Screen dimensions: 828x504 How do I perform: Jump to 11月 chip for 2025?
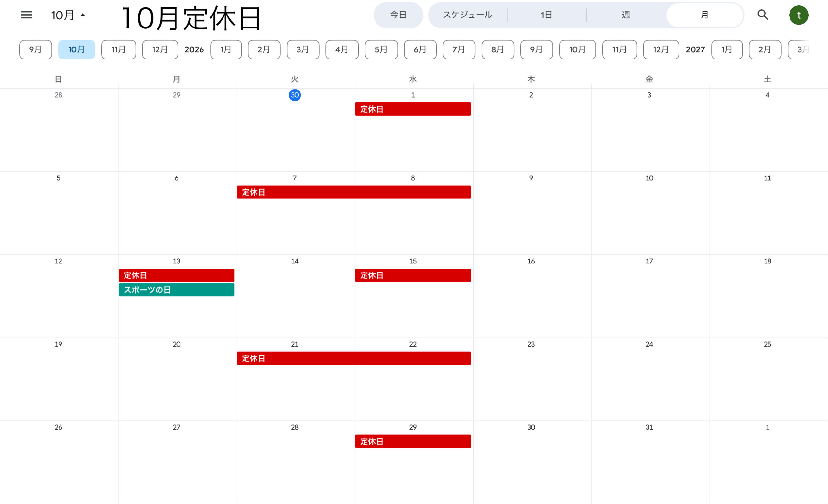pyautogui.click(x=118, y=50)
